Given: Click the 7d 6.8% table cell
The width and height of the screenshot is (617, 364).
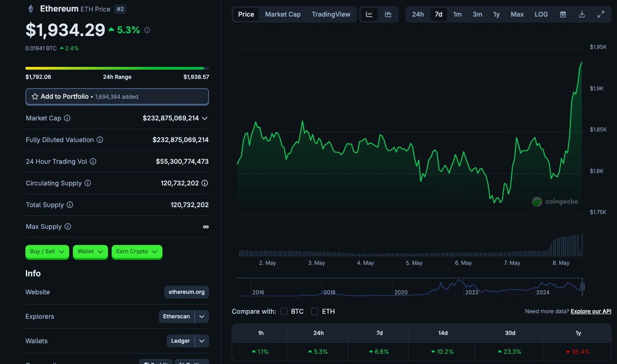Looking at the screenshot, I should click(379, 352).
